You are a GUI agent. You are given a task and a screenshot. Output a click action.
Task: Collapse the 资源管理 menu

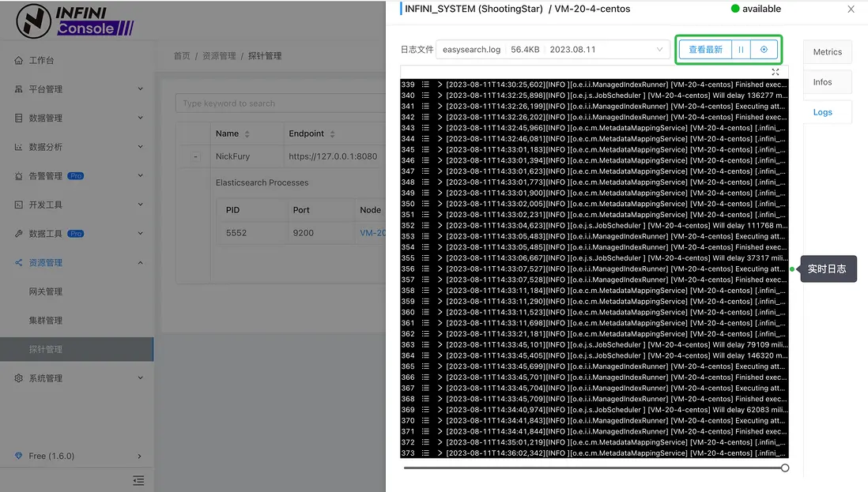[140, 262]
